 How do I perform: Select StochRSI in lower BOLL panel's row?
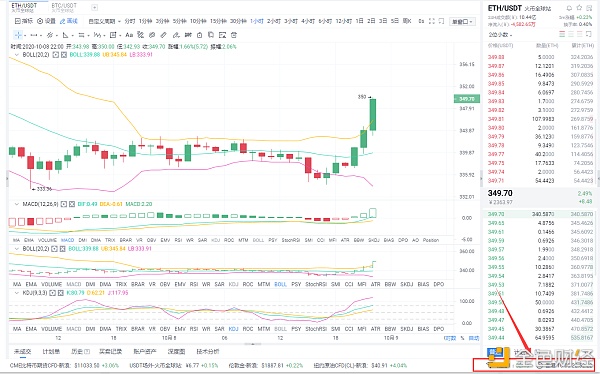pos(316,284)
